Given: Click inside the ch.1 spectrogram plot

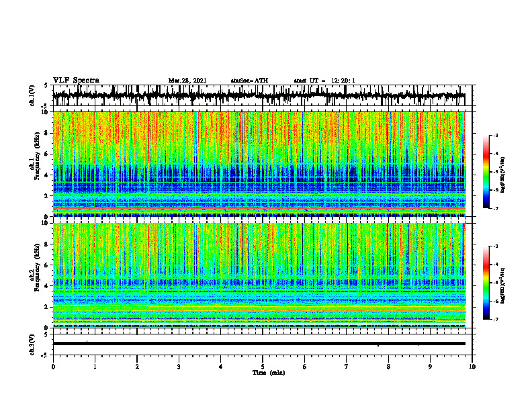Looking at the screenshot, I should (x=259, y=164).
